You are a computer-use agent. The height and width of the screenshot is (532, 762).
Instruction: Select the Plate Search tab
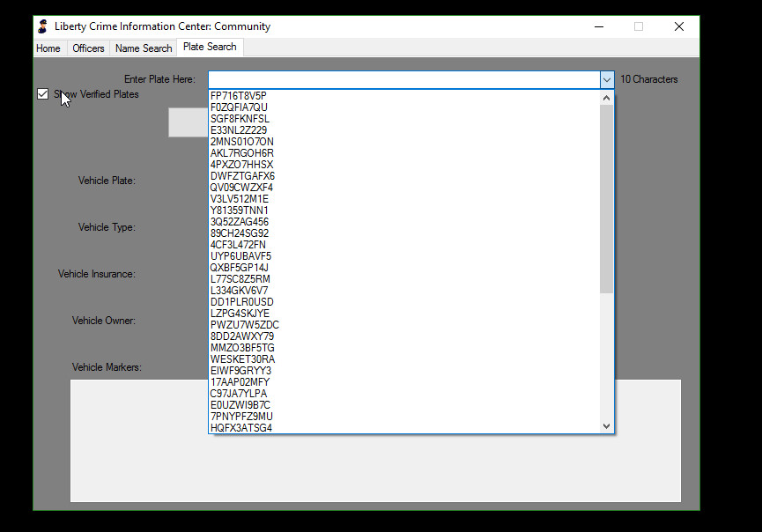[x=210, y=48]
